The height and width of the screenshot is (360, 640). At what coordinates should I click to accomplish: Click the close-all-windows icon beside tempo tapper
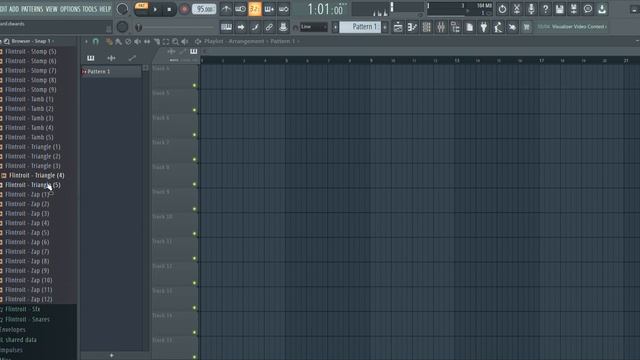tap(512, 27)
